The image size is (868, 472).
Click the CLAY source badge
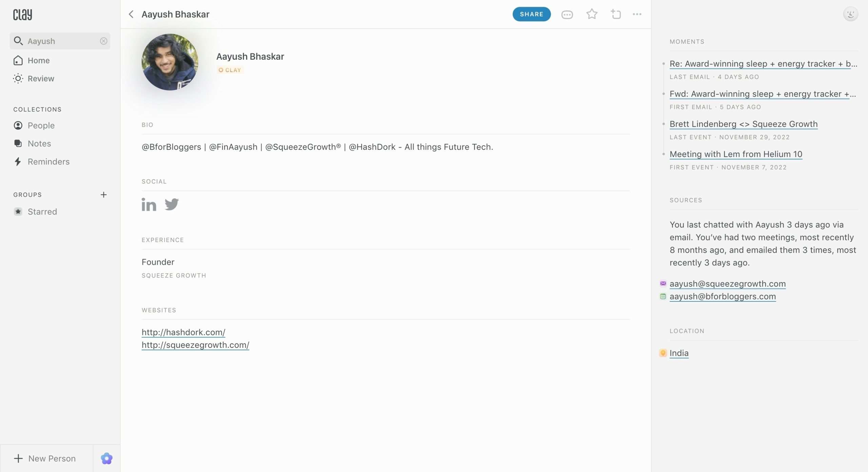(x=230, y=70)
